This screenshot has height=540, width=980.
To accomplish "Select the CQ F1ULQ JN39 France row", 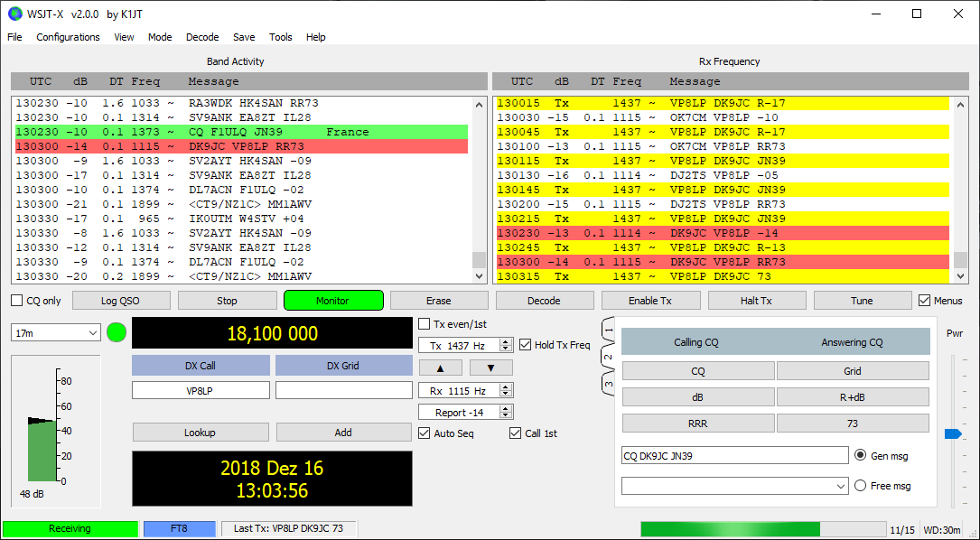I will point(241,132).
